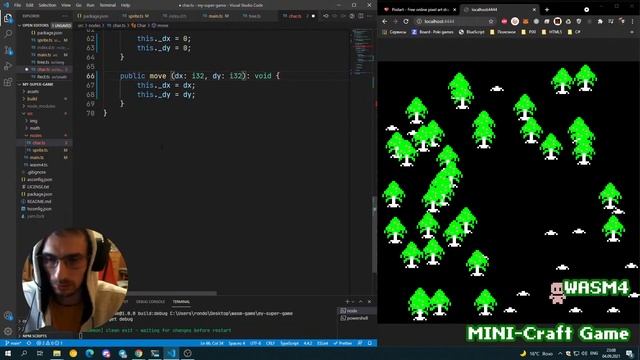Select the DEBUG CONSOLE panel tab

[x=150, y=302]
